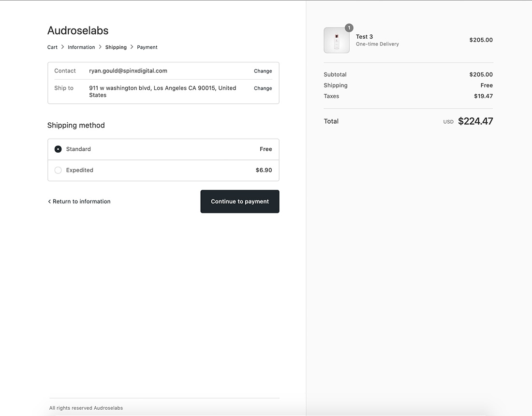Toggle the currently selected Standard shipping radio
The width and height of the screenshot is (532, 416).
coord(58,149)
